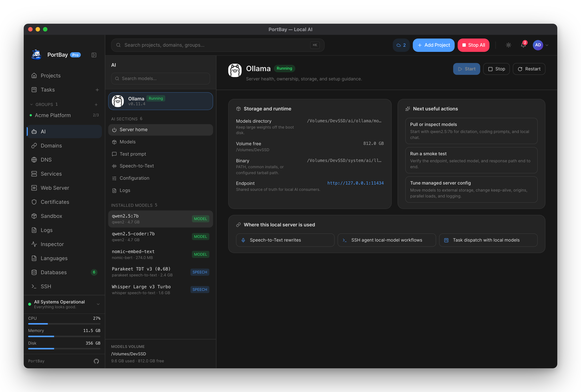
Task: Click the ⌘K shortcut badge
Action: coord(315,45)
